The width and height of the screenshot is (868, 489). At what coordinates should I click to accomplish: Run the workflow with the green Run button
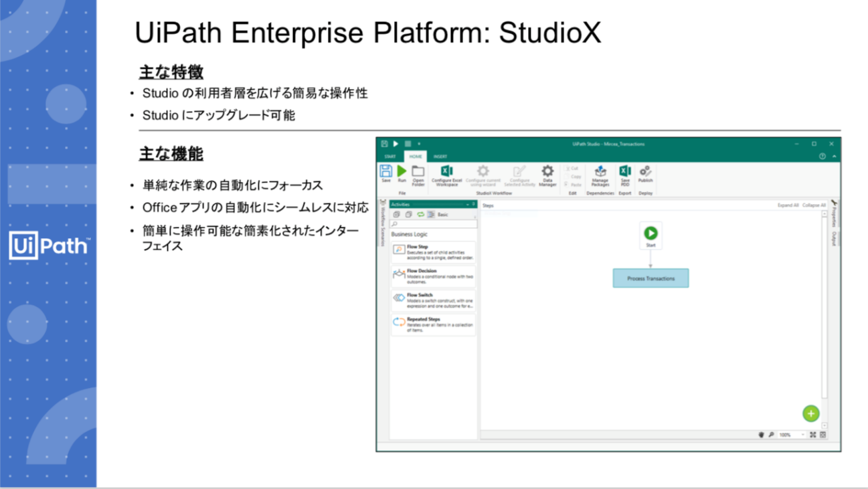coord(402,173)
